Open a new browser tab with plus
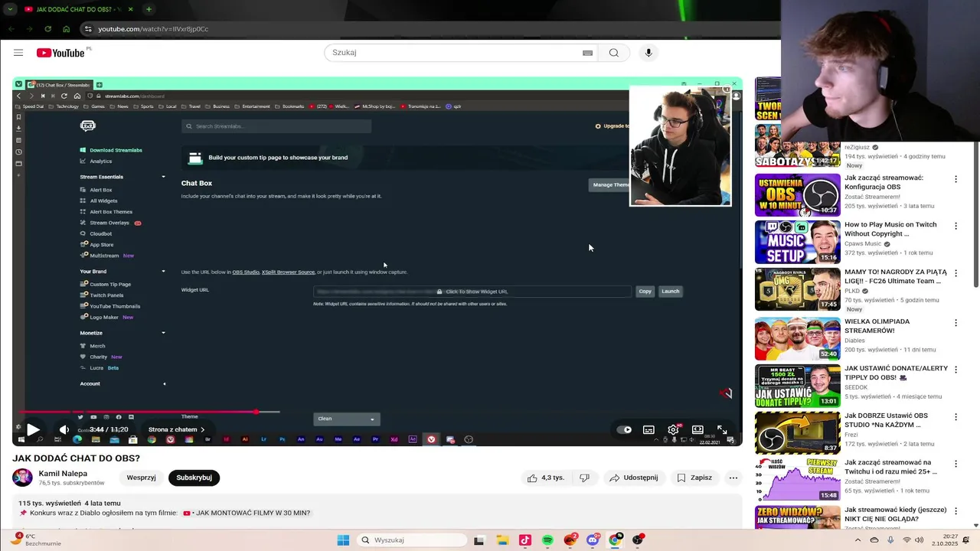This screenshot has width=980, height=551. (x=149, y=9)
